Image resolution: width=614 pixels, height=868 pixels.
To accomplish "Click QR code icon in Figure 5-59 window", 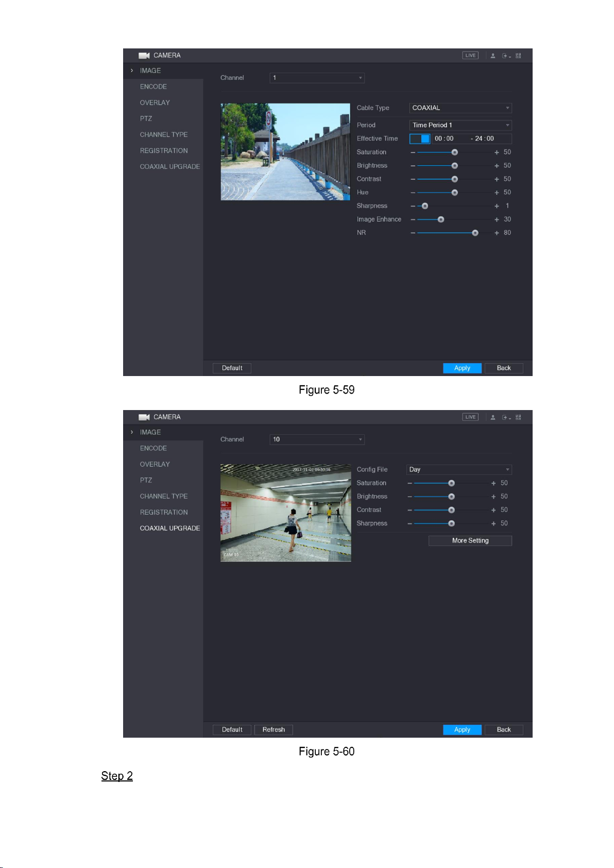I will [x=518, y=56].
